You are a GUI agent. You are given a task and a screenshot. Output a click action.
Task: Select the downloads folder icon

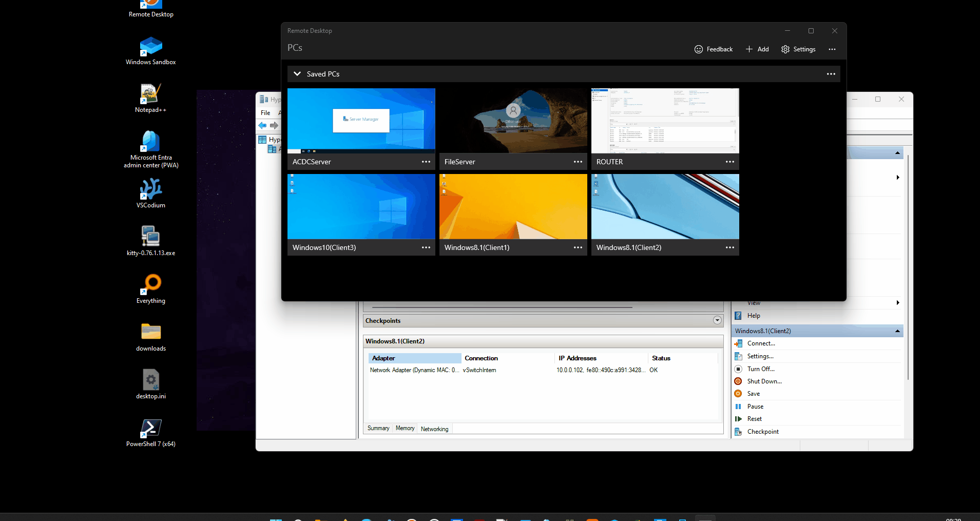point(151,337)
